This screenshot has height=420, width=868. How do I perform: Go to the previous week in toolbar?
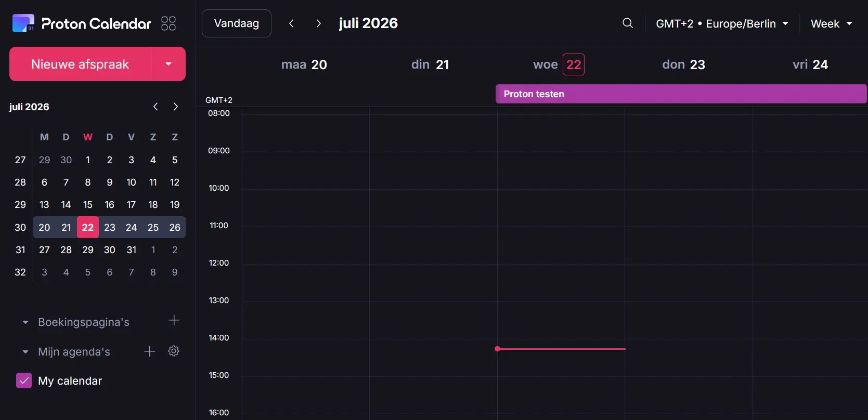[291, 23]
